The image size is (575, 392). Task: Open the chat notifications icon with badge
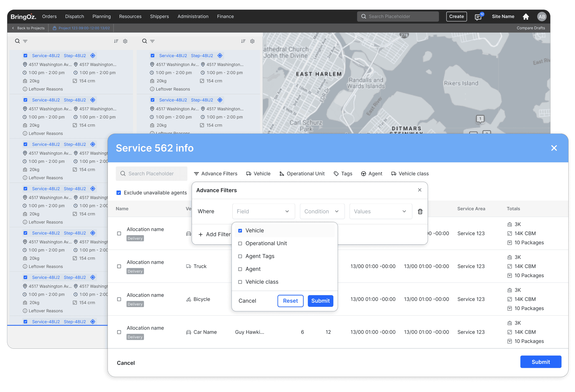(x=479, y=17)
